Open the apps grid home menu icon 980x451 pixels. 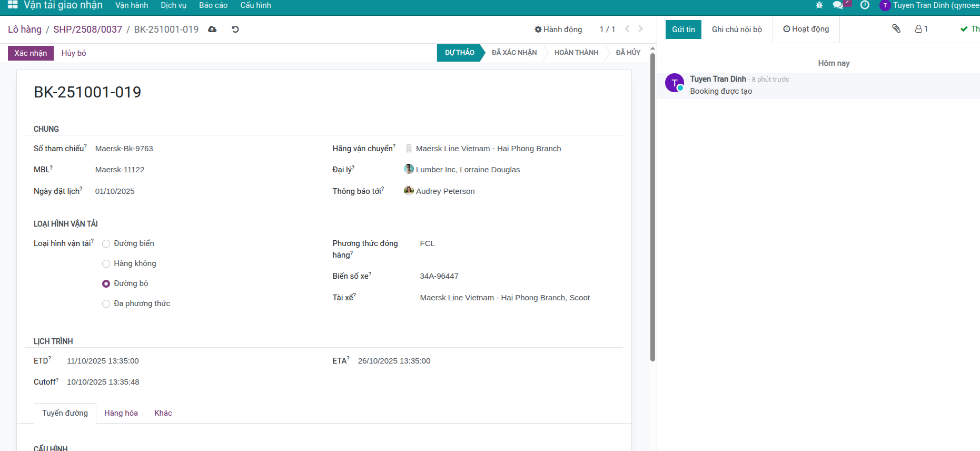click(x=13, y=5)
